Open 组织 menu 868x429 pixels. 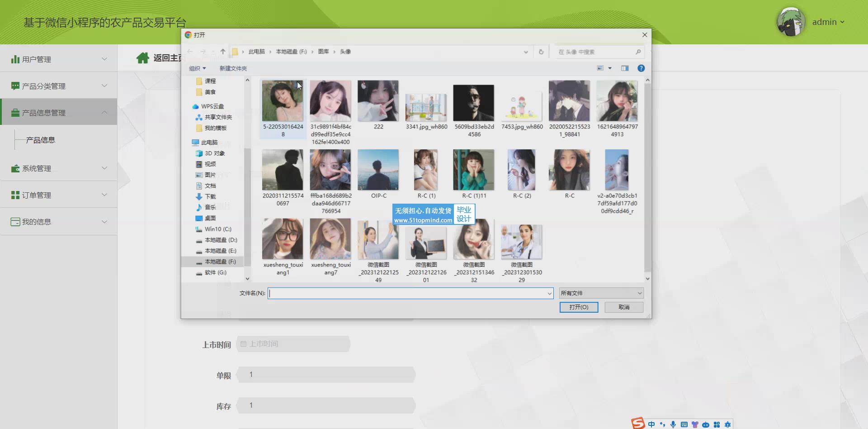[x=197, y=68]
